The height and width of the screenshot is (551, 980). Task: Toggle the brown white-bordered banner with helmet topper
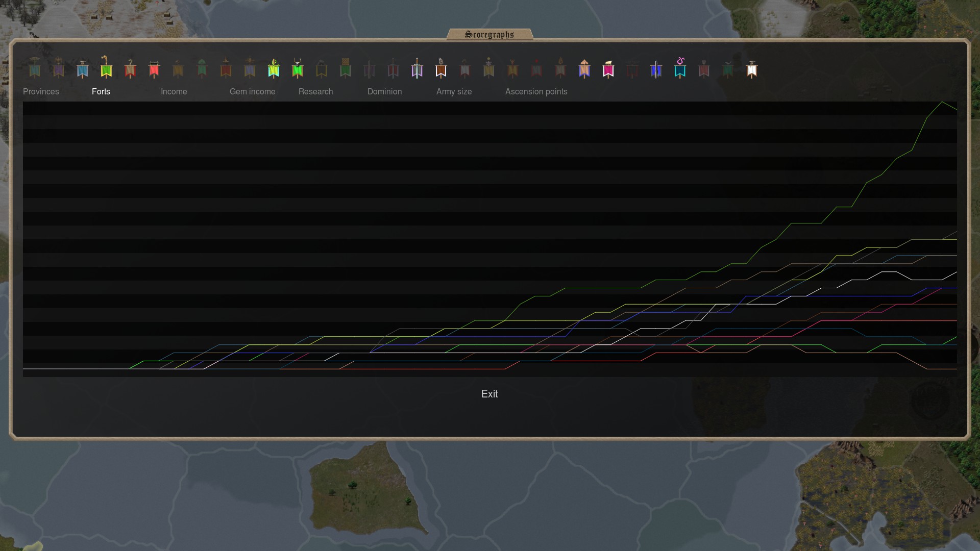[441, 67]
